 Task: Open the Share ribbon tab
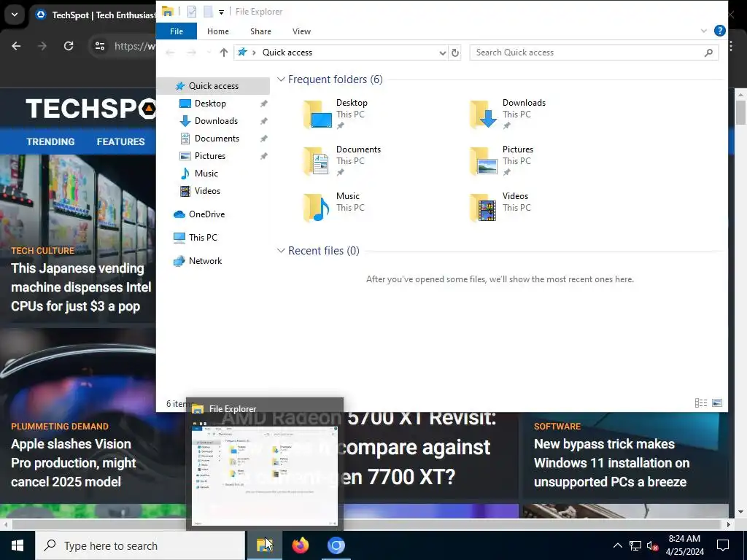coord(260,31)
